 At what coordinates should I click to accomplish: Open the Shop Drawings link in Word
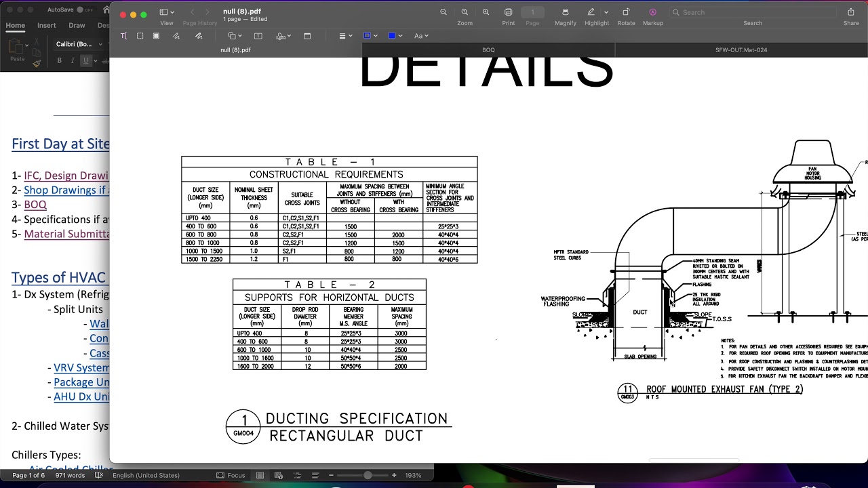click(66, 190)
